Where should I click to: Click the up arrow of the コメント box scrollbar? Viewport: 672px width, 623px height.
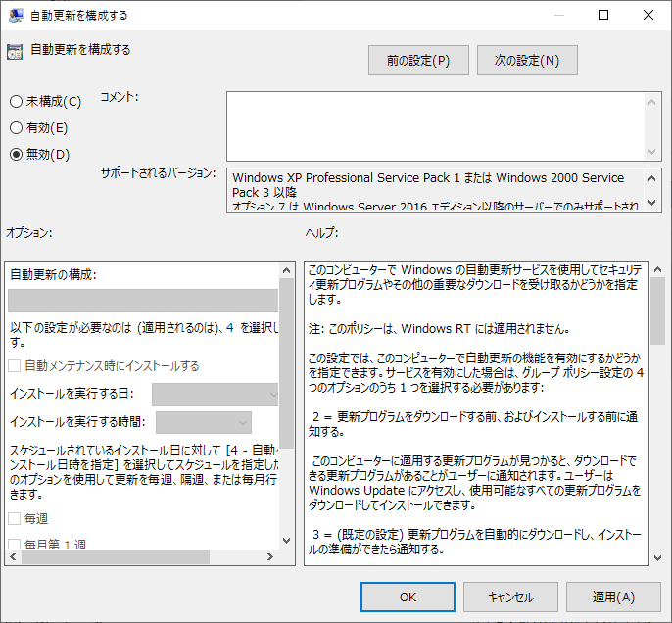(653, 100)
